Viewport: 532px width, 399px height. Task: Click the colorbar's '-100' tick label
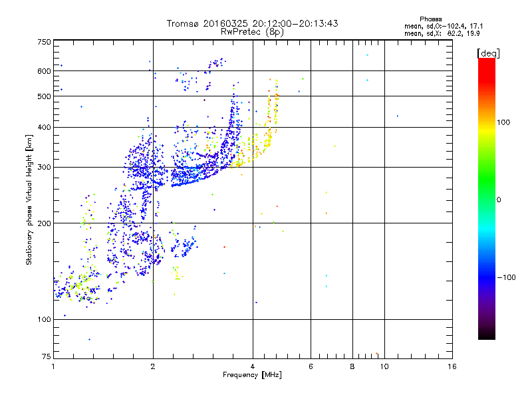coord(506,277)
